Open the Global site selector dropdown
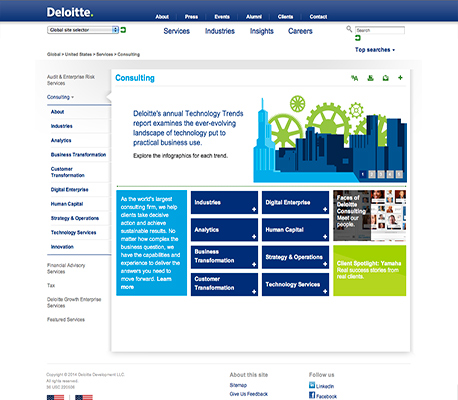 coord(83,30)
